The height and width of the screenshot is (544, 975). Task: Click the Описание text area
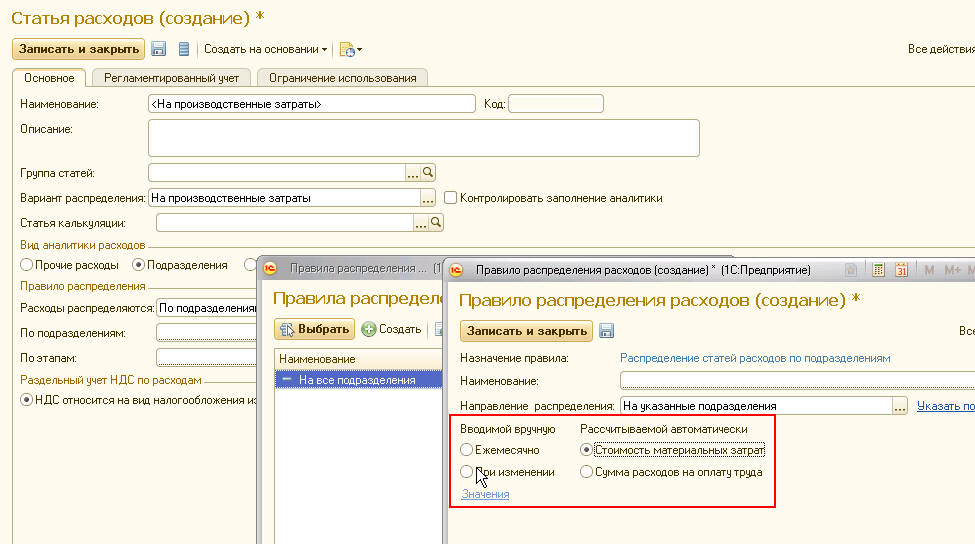(x=423, y=138)
